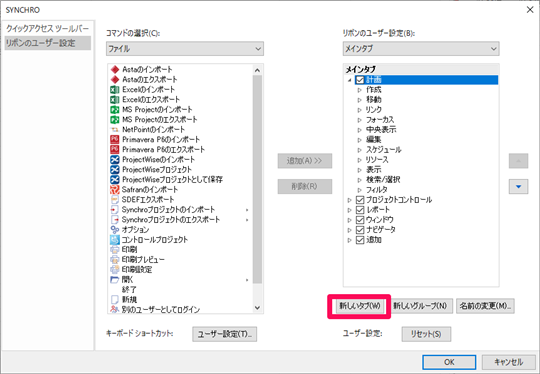Image resolution: width=540 pixels, height=374 pixels.
Task: Click the 新しいグループ(N) button
Action: [x=422, y=306]
